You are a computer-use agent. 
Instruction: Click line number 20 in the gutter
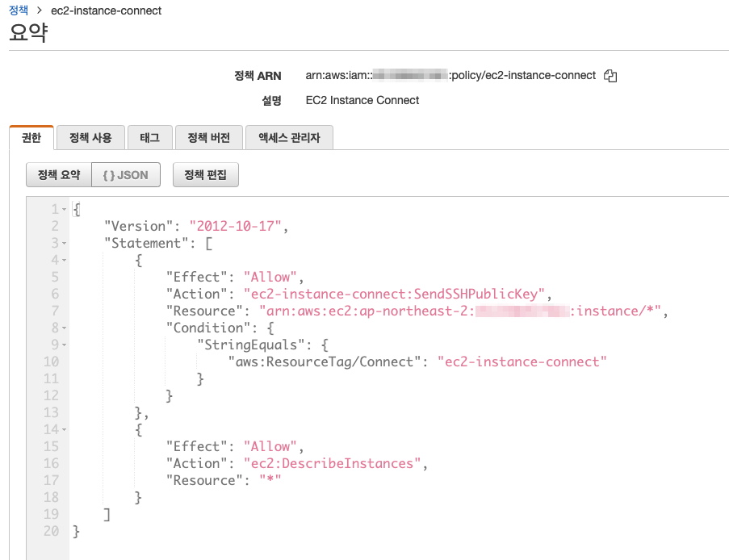pos(51,531)
